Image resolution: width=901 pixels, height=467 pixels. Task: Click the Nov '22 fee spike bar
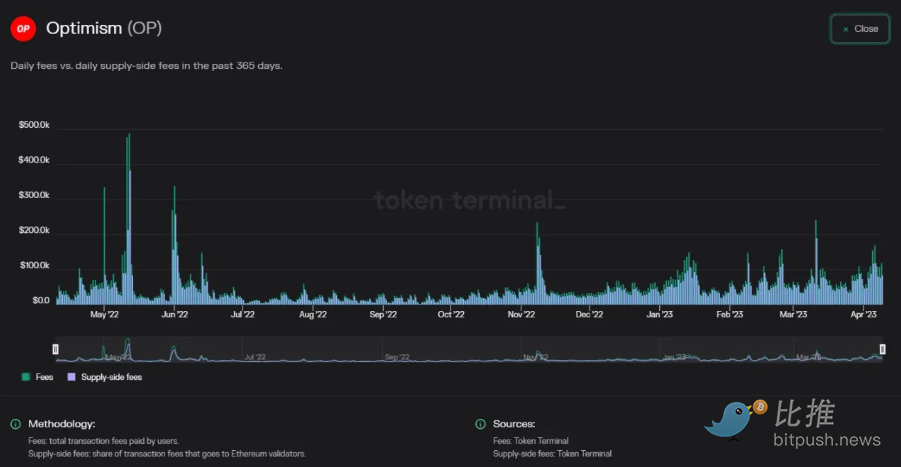538,263
